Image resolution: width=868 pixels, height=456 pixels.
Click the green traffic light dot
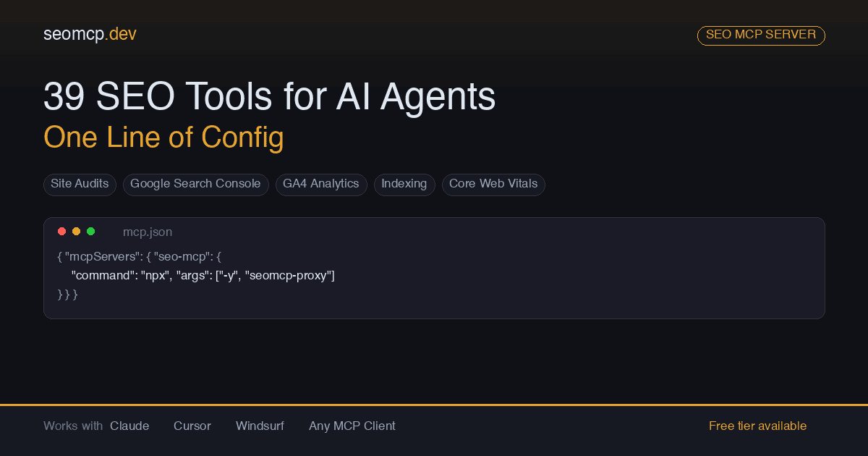(91, 231)
